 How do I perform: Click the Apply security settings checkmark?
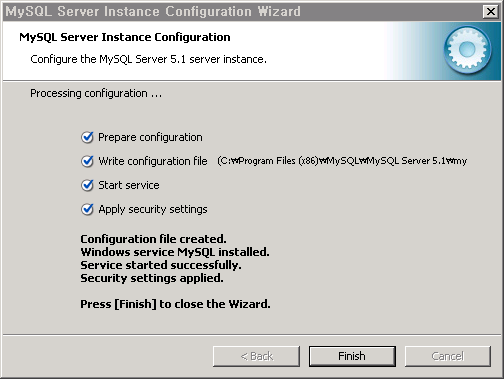pyautogui.click(x=87, y=209)
